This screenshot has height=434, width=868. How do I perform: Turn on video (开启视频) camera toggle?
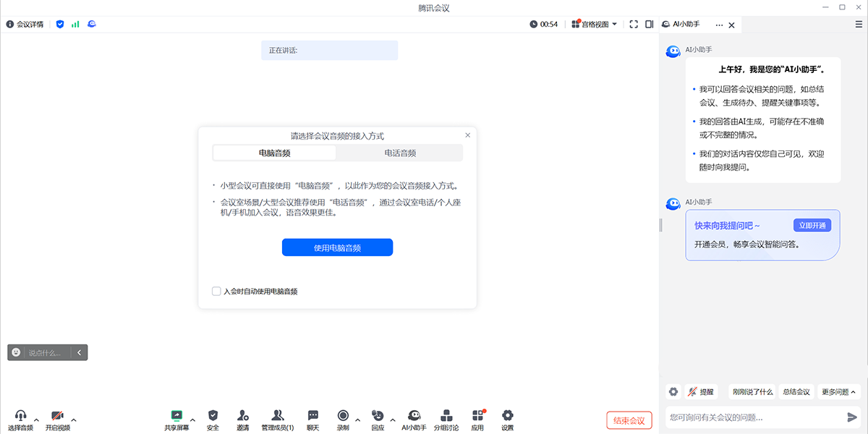pos(57,416)
